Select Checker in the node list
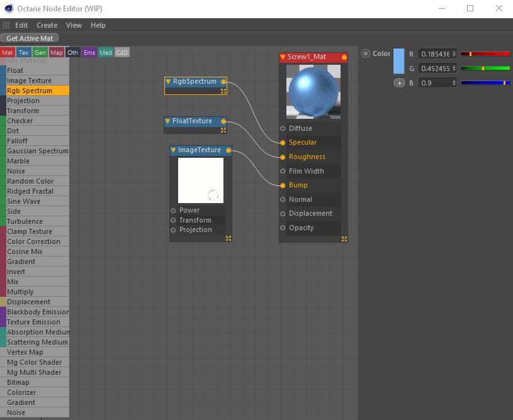 point(20,121)
